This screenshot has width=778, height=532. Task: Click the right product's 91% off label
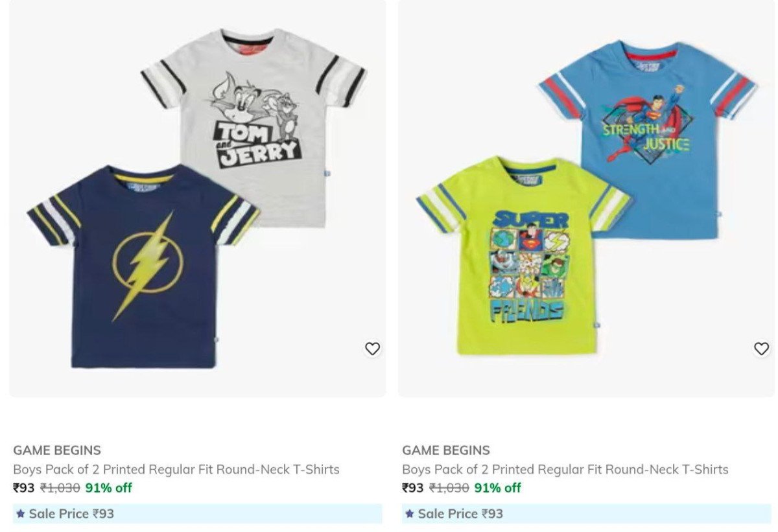coord(498,488)
